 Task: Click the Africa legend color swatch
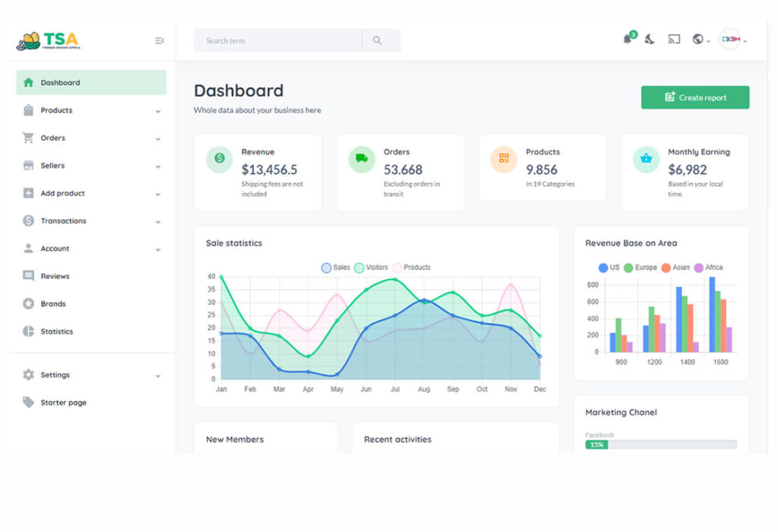[x=699, y=268]
